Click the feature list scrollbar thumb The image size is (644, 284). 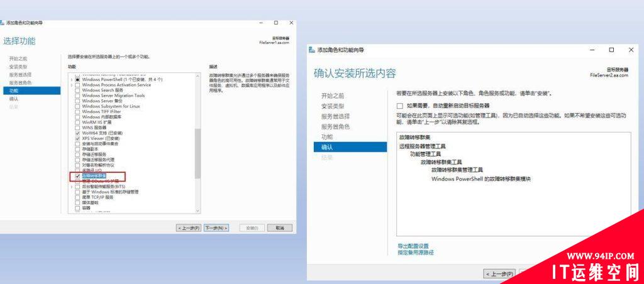[197, 153]
